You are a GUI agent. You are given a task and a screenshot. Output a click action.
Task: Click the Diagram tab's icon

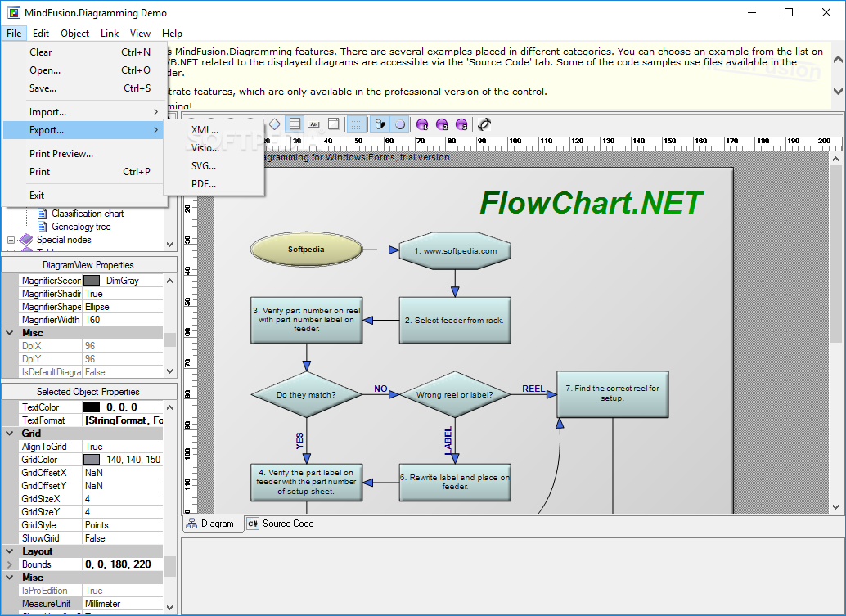tap(191, 524)
